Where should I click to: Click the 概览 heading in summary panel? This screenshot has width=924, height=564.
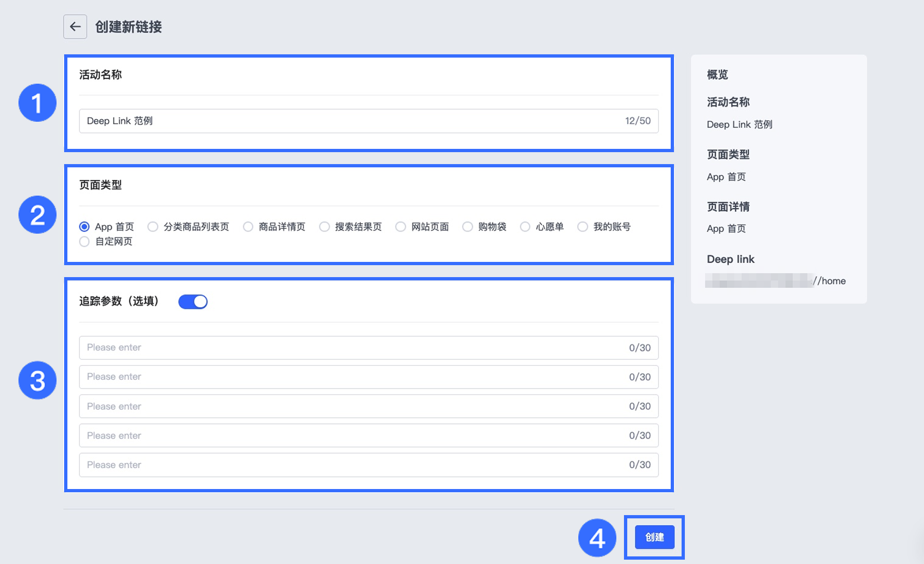[x=717, y=74]
